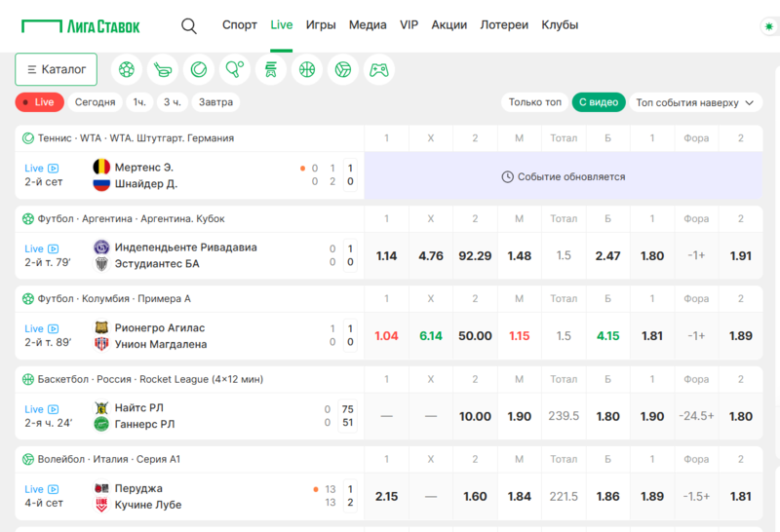This screenshot has height=532, width=780.
Task: Filter by volleyball icon
Action: 343,70
